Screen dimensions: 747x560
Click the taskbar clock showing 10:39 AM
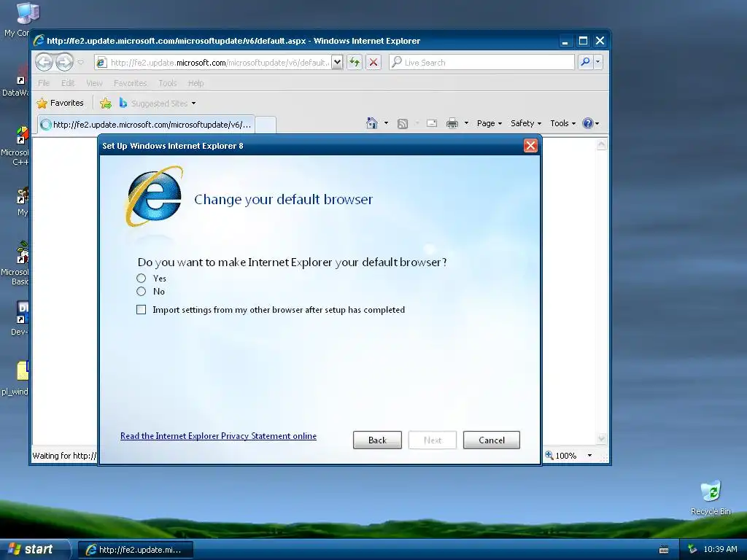click(x=720, y=549)
